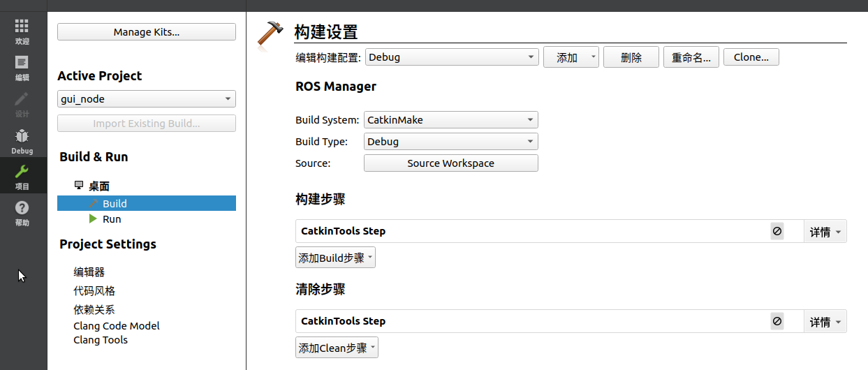Switch to Debug mode in sidebar

tap(22, 140)
